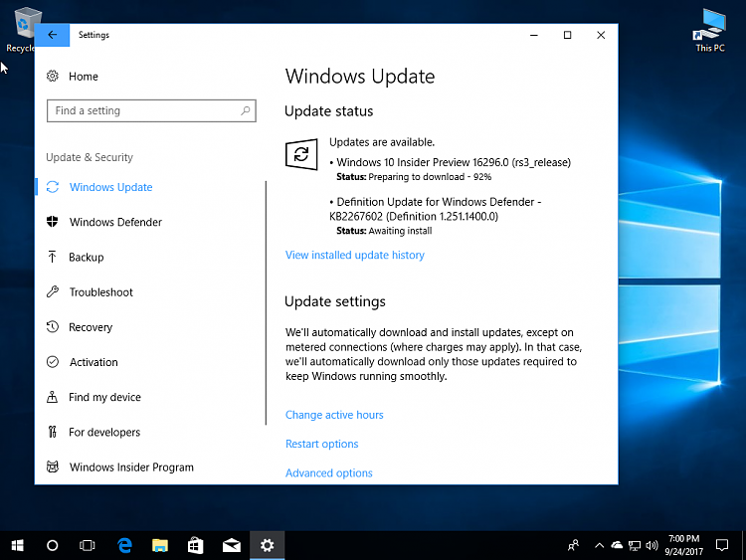The image size is (746, 560).
Task: Click the Windows Insider Program cat icon
Action: coord(53,467)
